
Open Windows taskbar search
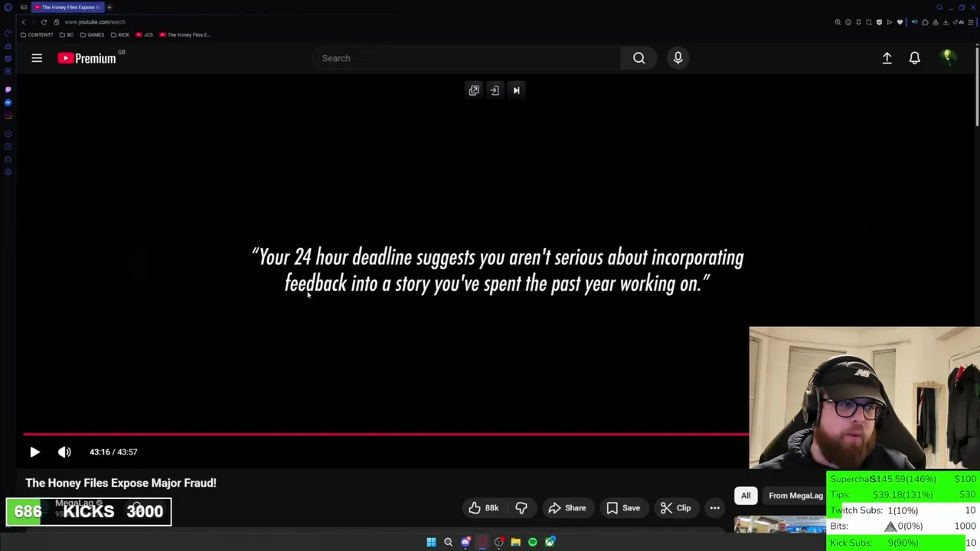click(448, 542)
